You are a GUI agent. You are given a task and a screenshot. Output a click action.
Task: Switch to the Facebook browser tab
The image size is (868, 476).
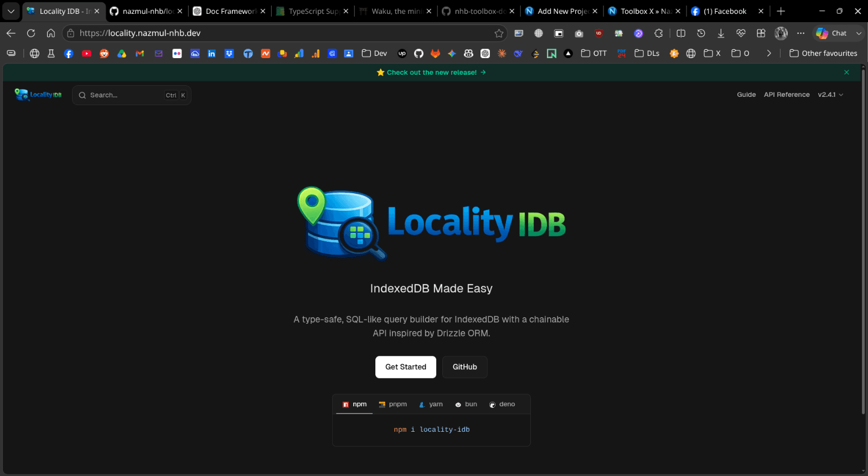pos(728,11)
